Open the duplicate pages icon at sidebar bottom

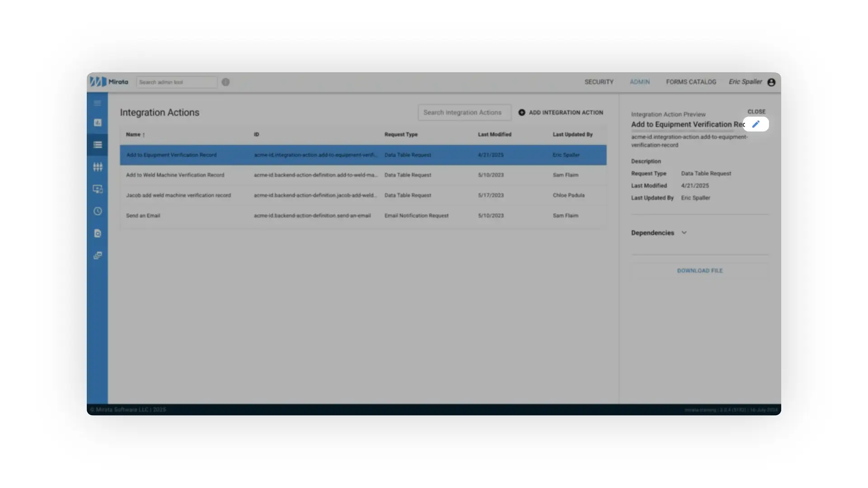[x=97, y=255]
